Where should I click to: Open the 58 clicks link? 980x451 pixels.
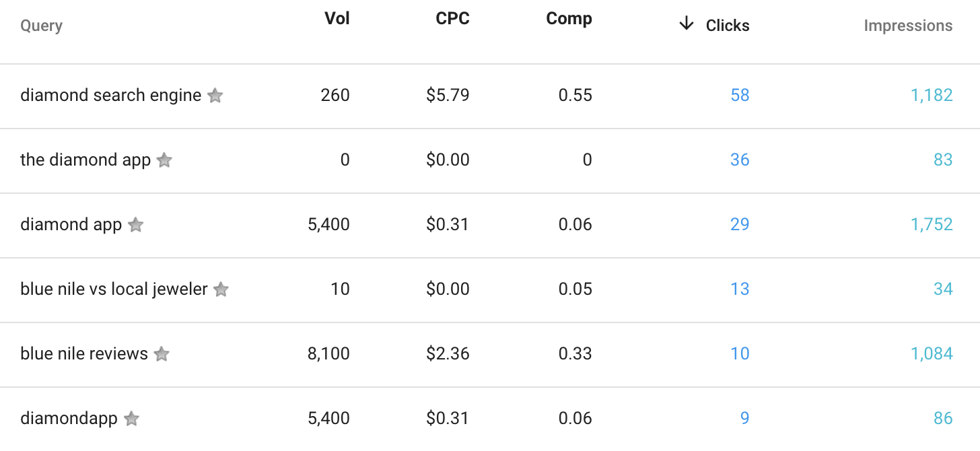(740, 95)
